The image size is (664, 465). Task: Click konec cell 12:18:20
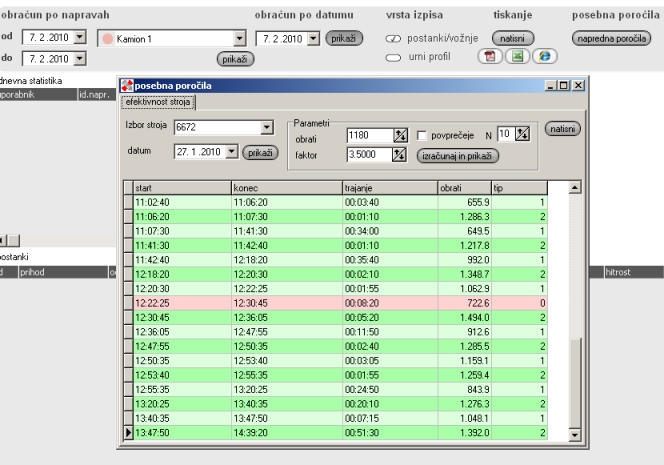[x=287, y=260]
